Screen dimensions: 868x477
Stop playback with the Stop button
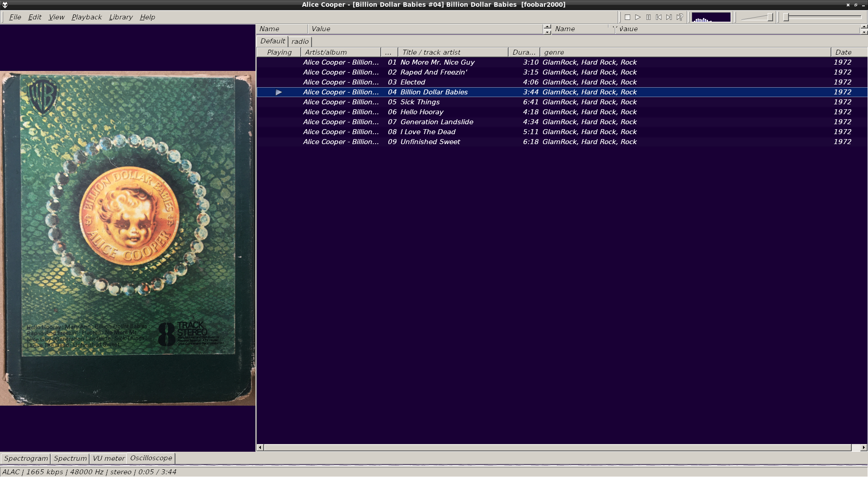[x=627, y=17]
